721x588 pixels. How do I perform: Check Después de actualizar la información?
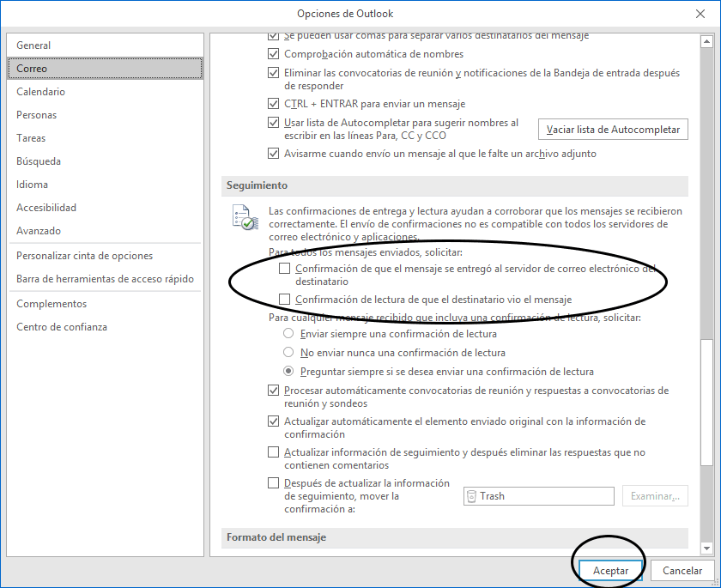[x=273, y=483]
